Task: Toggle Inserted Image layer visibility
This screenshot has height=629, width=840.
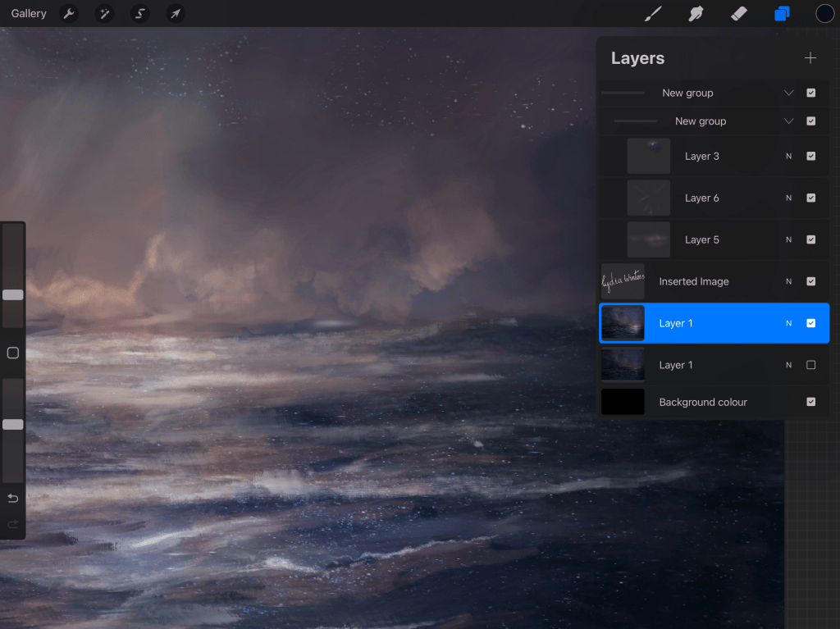Action: (810, 281)
